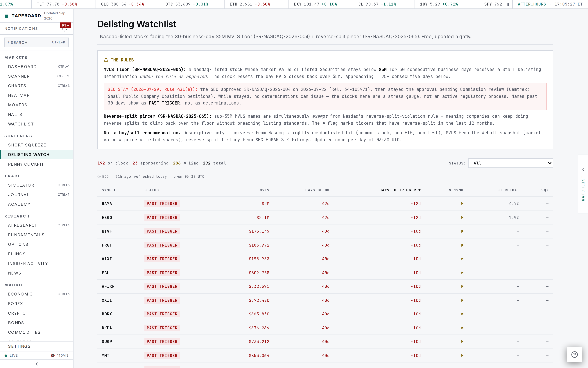588x368 pixels.
Task: Click the help question-mark icon
Action: (574, 354)
